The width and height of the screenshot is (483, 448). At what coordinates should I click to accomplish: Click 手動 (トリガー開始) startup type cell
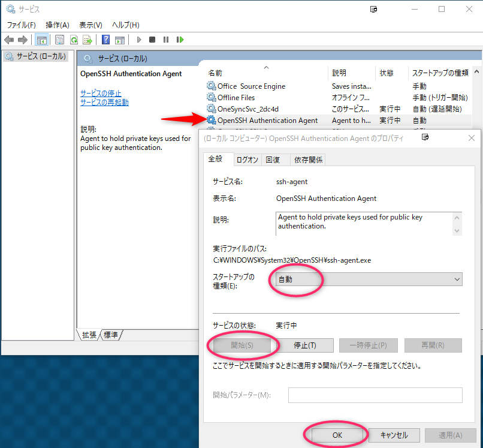(x=440, y=97)
